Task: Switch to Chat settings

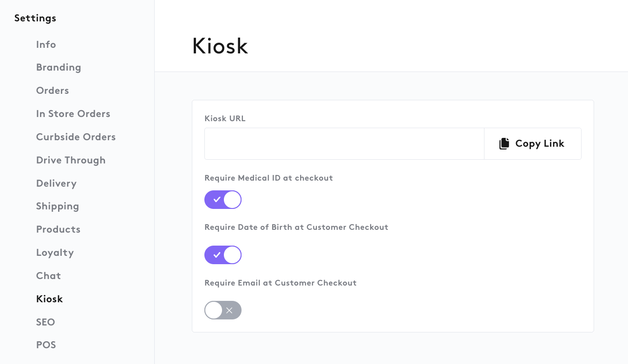Action: point(48,276)
